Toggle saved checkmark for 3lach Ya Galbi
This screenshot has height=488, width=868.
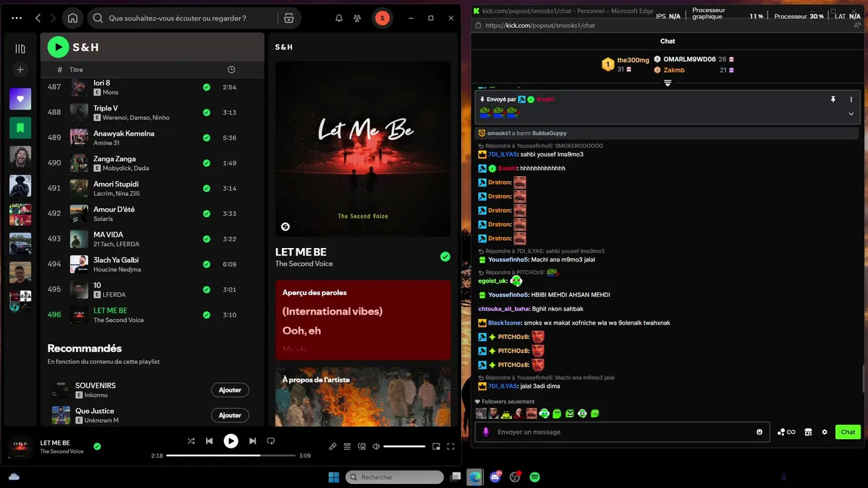click(x=206, y=264)
